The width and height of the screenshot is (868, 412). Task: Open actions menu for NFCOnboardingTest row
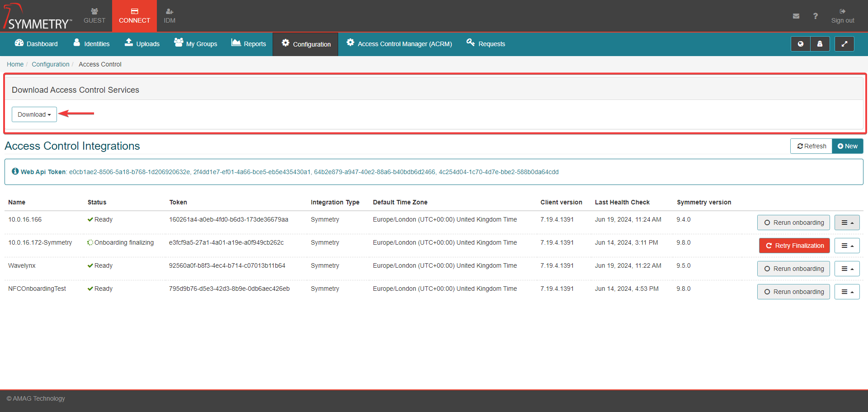pyautogui.click(x=847, y=292)
